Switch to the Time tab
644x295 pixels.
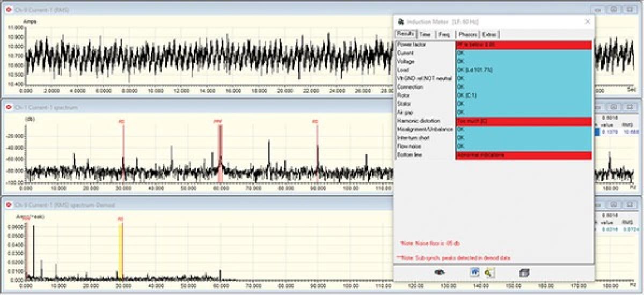coord(425,34)
